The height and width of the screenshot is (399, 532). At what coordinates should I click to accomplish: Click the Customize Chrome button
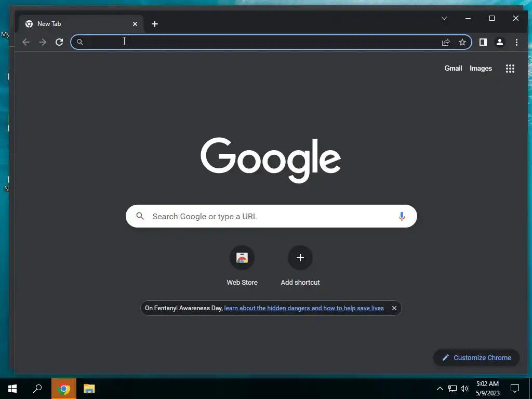[x=476, y=357]
